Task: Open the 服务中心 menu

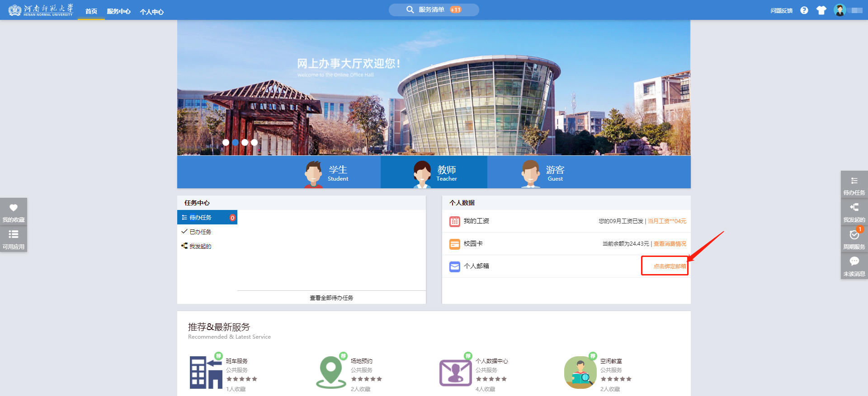Action: tap(119, 11)
